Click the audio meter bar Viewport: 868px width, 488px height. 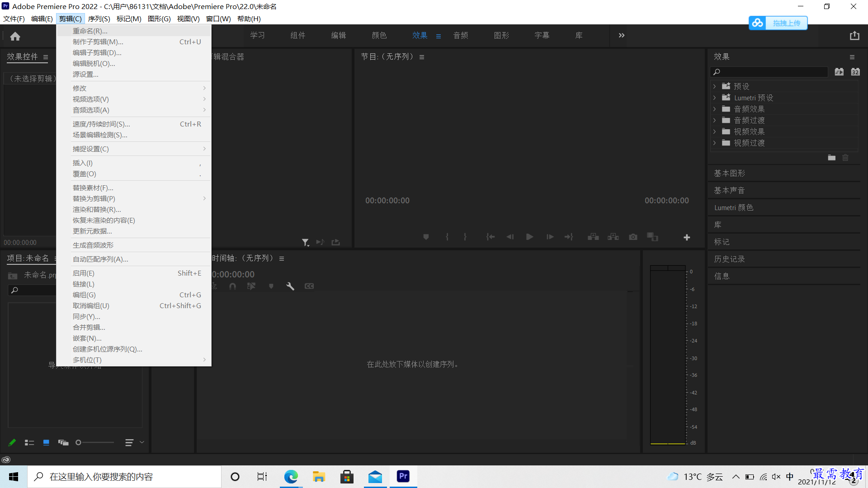pyautogui.click(x=668, y=355)
